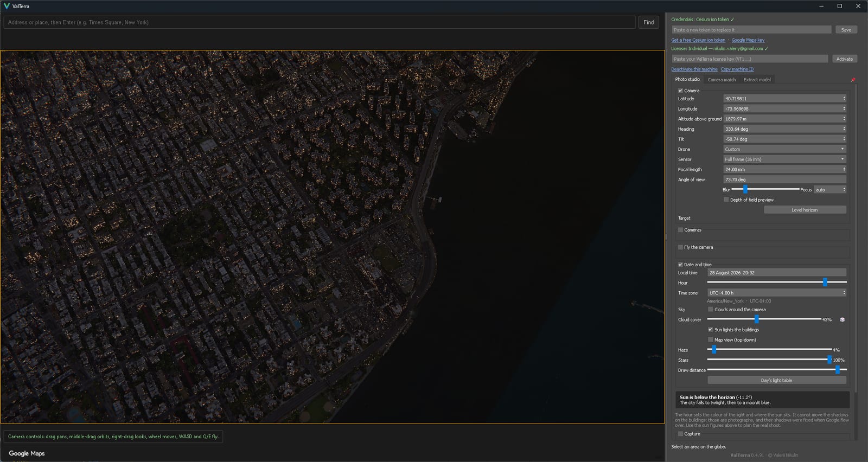The width and height of the screenshot is (868, 462).
Task: Open the Google Maps key link
Action: tap(748, 40)
